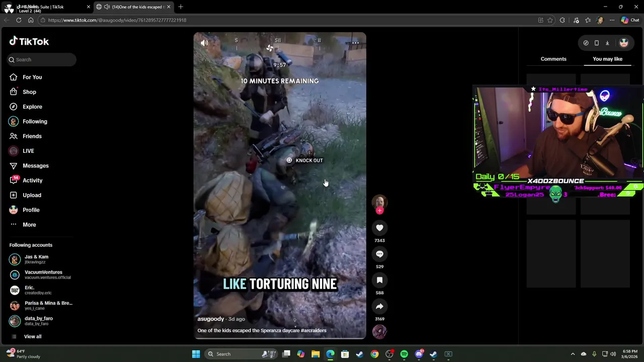Follow creator via red plus on avatar
The width and height of the screenshot is (644, 362).
379,211
